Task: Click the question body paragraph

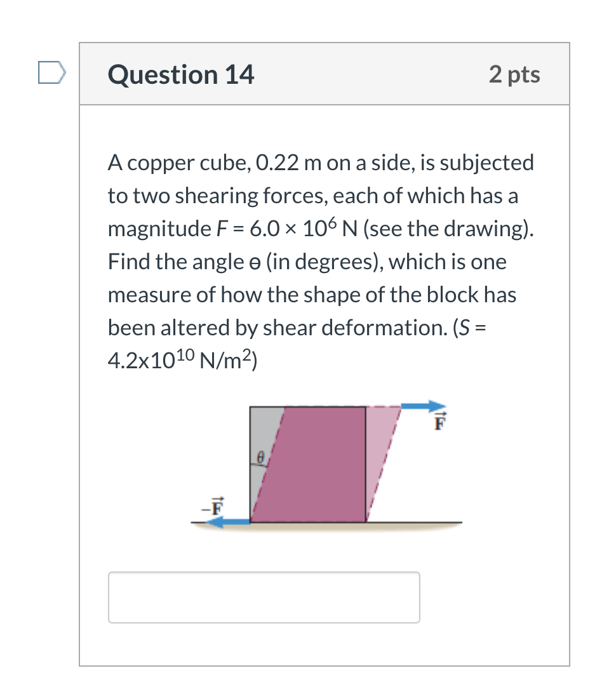Action: point(318,260)
